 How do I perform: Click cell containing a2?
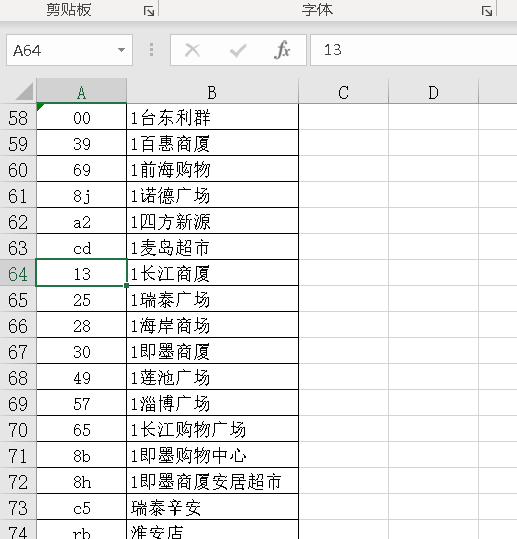[x=81, y=222]
